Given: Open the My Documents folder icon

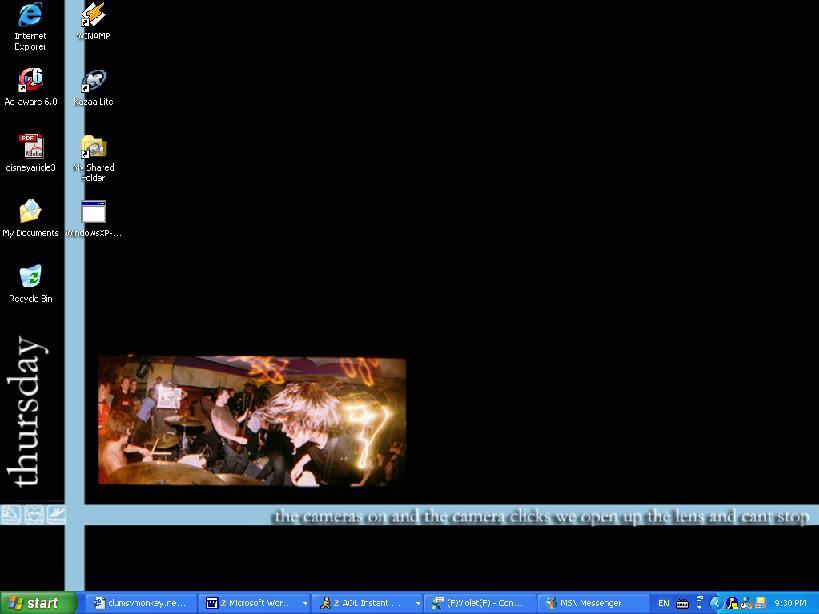Looking at the screenshot, I should click(x=30, y=214).
